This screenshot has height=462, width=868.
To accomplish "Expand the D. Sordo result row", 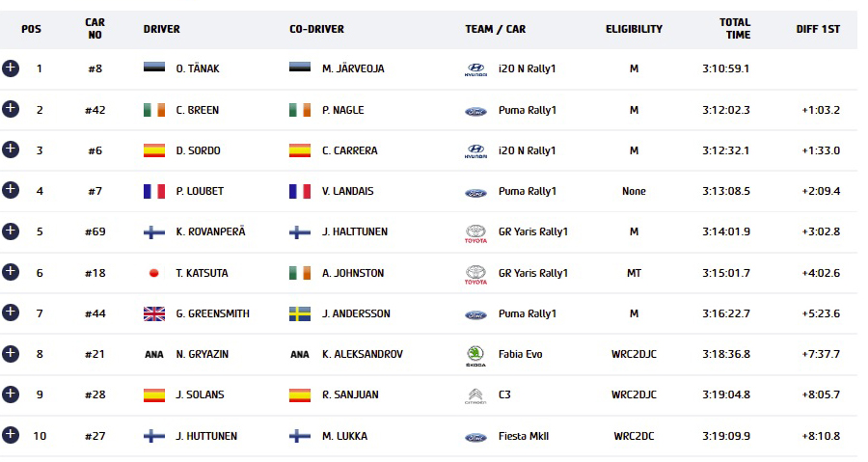I will click(11, 149).
